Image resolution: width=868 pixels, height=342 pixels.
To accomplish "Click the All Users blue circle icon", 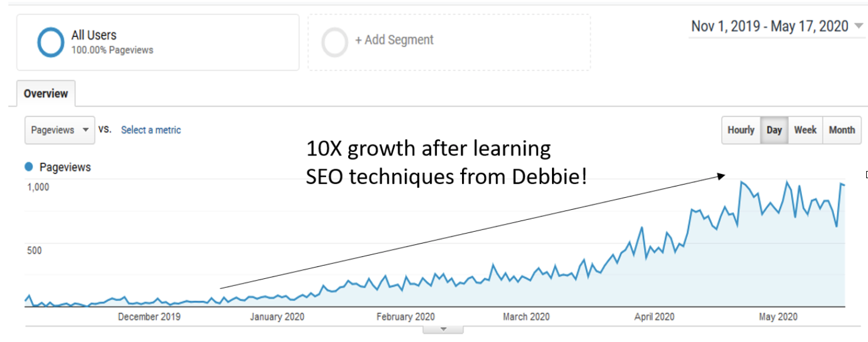I will pyautogui.click(x=50, y=42).
